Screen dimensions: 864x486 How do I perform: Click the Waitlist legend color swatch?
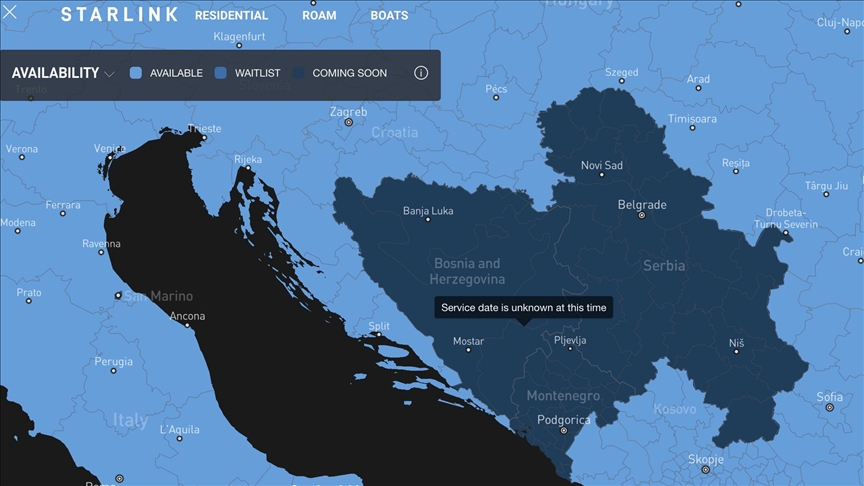(x=220, y=73)
